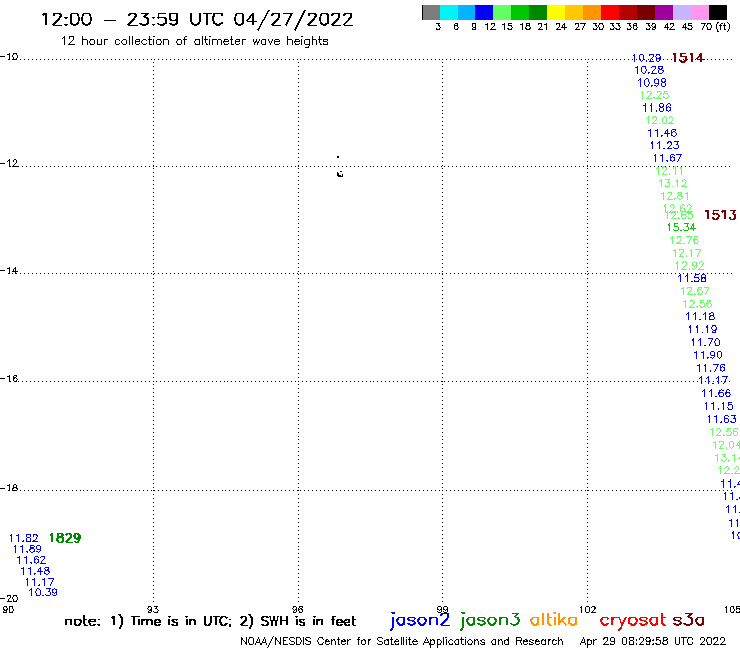Click the longitude axis label '102'
The width and height of the screenshot is (740, 650).
[x=588, y=609]
